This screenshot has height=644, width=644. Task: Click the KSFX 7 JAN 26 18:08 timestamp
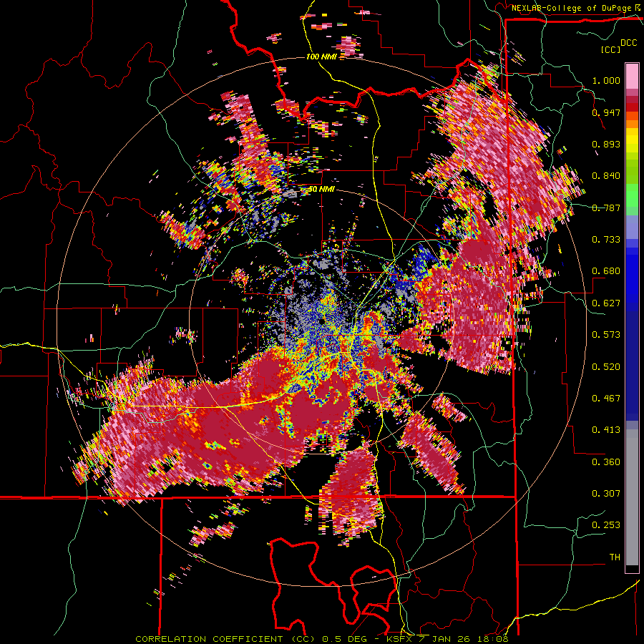coord(447,639)
